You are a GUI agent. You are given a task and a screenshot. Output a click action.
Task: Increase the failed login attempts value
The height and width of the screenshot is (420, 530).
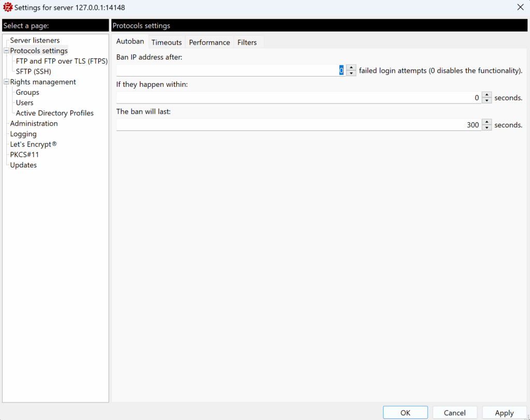(351, 67)
